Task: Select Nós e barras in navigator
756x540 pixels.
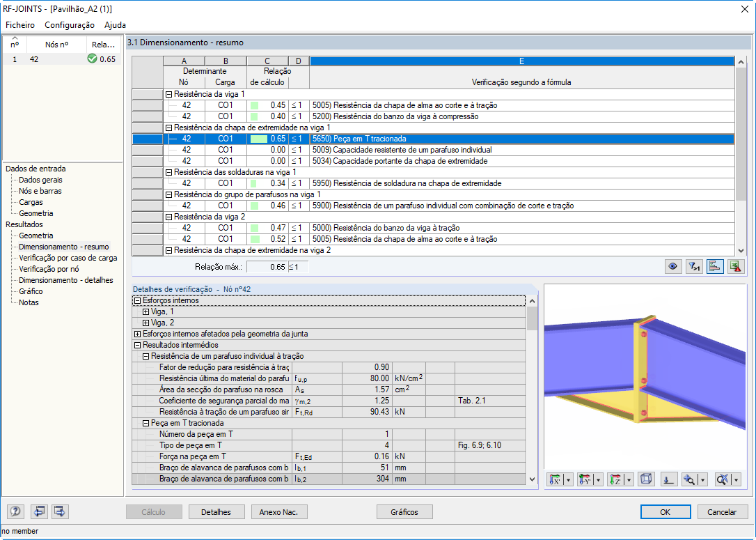Action: [40, 191]
